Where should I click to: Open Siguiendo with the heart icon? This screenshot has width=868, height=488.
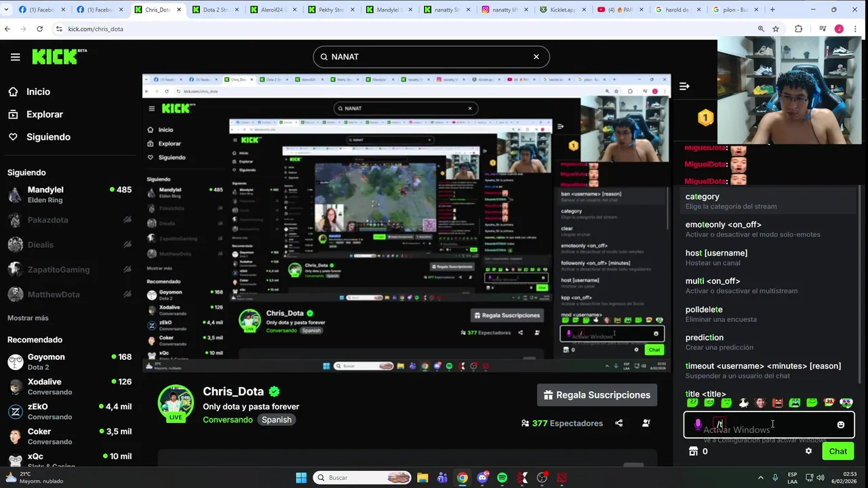pyautogui.click(x=47, y=137)
